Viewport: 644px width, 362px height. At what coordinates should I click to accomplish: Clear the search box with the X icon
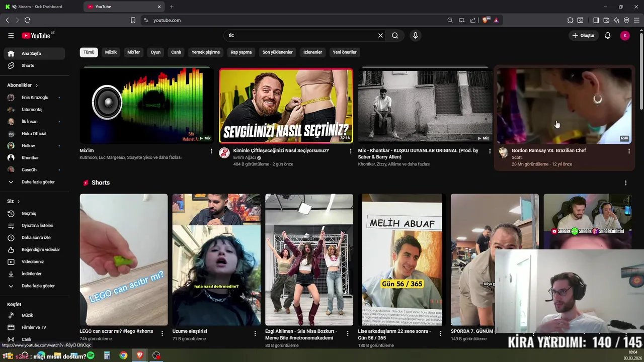click(380, 35)
